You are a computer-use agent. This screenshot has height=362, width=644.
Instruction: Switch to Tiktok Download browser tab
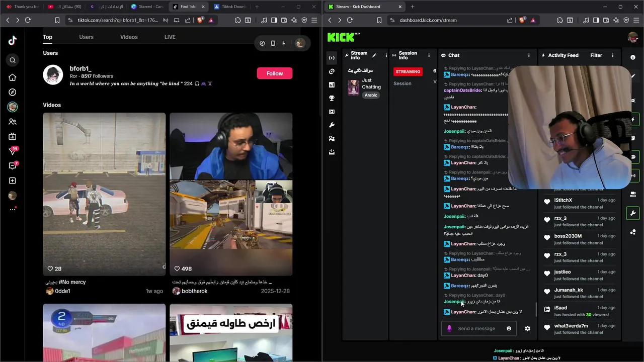[230, 7]
